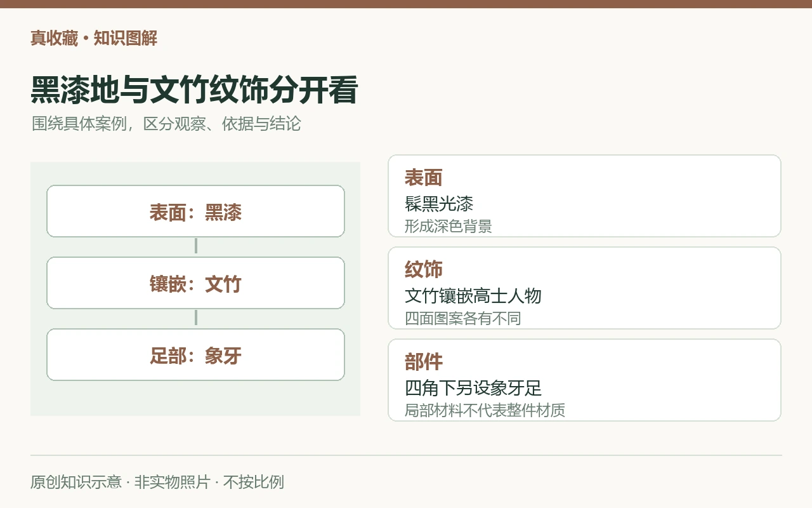Select the 表面：黑漆 diagram box
The width and height of the screenshot is (812, 508).
[x=195, y=211]
